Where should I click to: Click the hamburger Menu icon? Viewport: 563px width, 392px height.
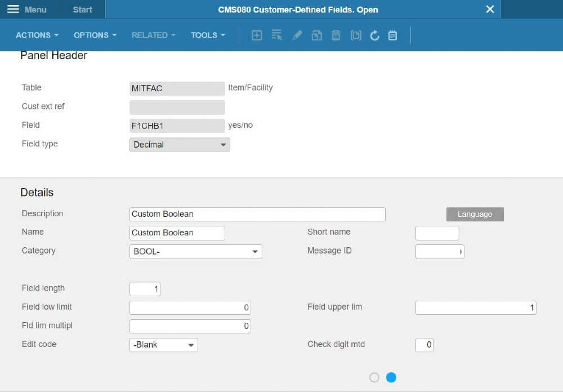[x=14, y=9]
